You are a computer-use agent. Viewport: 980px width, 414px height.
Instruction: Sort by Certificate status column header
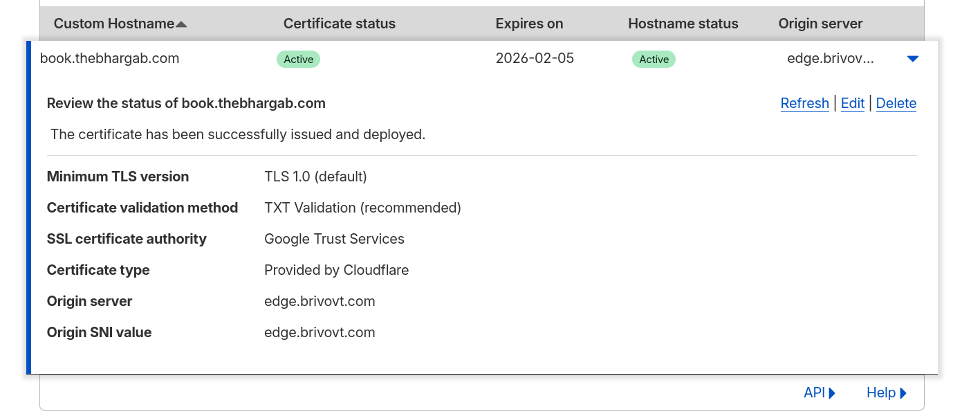(339, 24)
